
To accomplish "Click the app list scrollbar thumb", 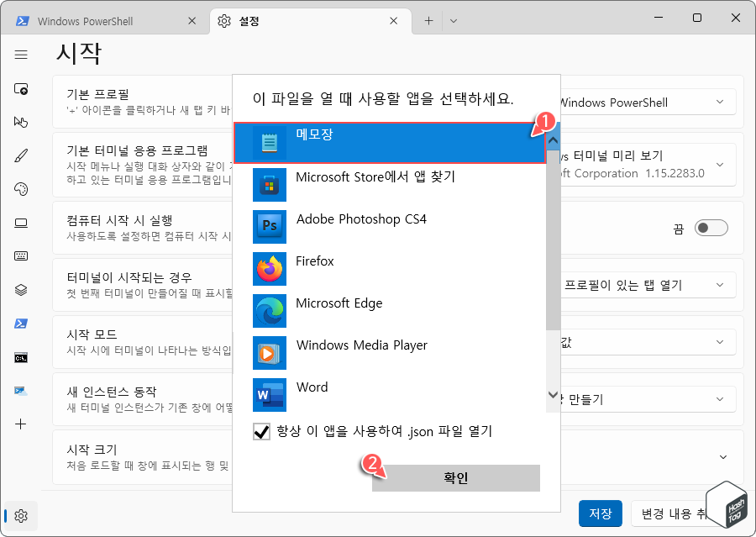I will click(x=553, y=240).
